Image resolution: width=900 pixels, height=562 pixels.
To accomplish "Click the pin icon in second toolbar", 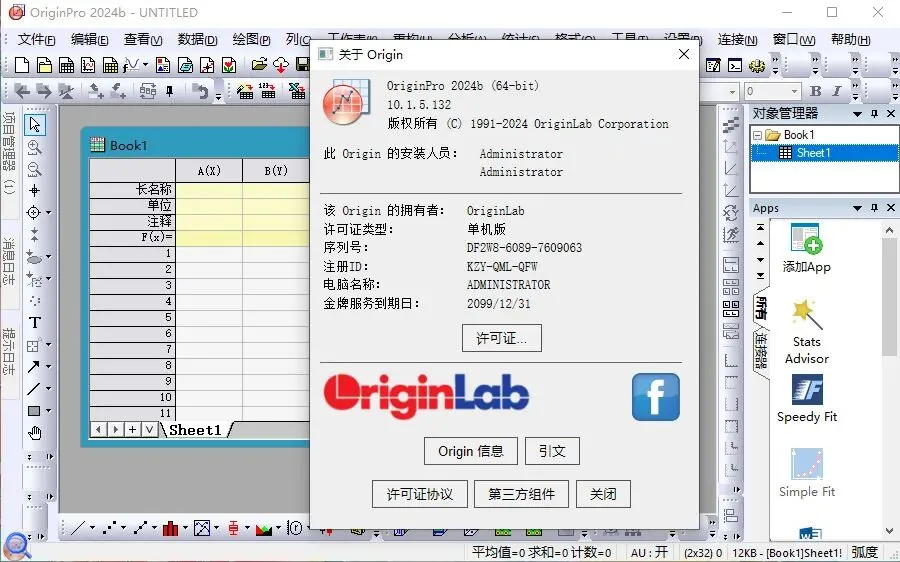I will pos(169,91).
